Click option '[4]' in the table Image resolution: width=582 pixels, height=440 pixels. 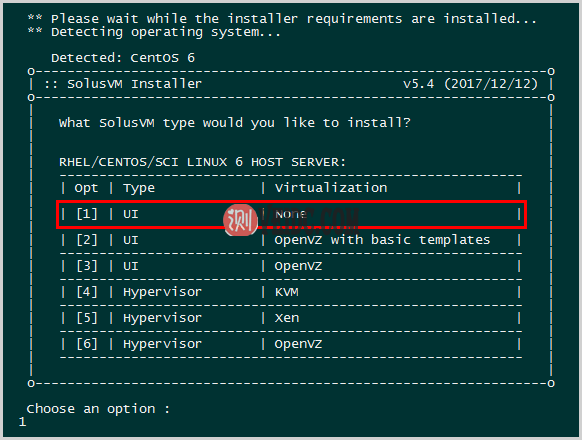(x=87, y=292)
